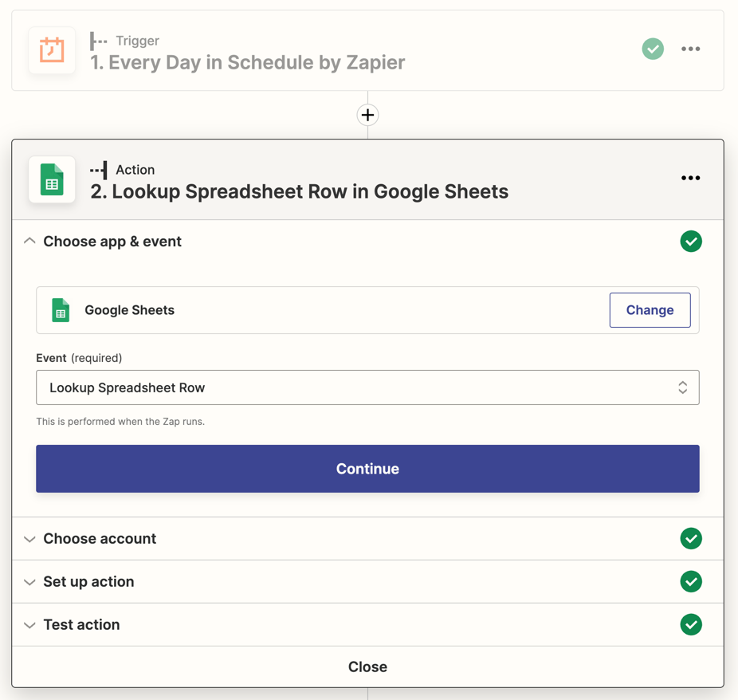Click the small Google Sheets app icon
Image resolution: width=738 pixels, height=700 pixels.
[61, 310]
